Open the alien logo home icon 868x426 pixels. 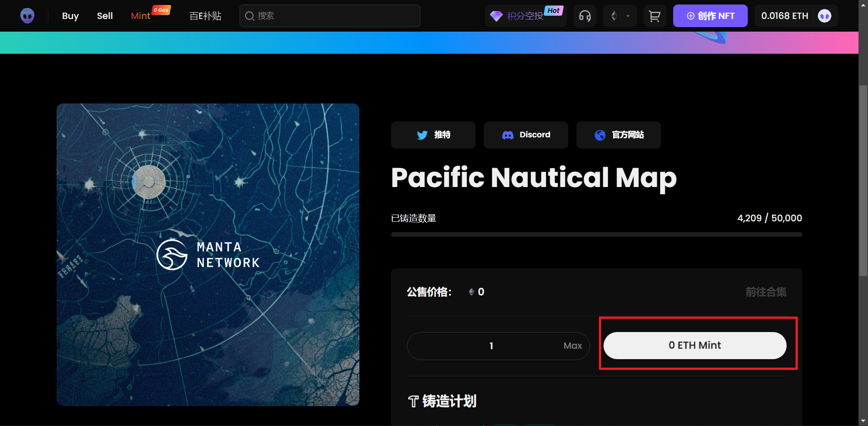click(x=28, y=16)
